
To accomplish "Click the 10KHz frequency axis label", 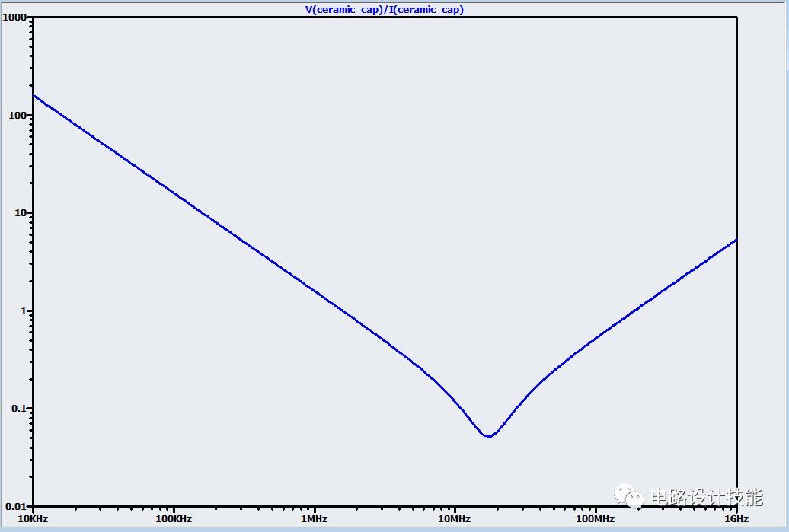I will (33, 518).
